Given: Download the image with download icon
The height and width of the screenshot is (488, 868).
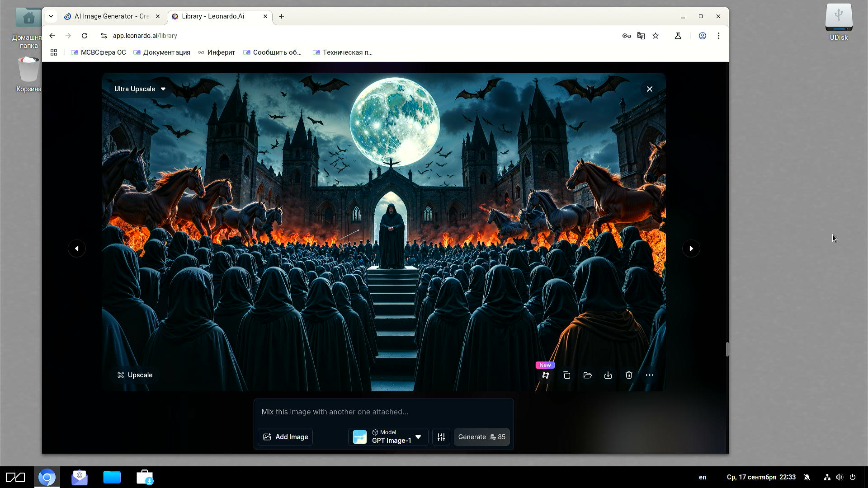Looking at the screenshot, I should (x=608, y=375).
